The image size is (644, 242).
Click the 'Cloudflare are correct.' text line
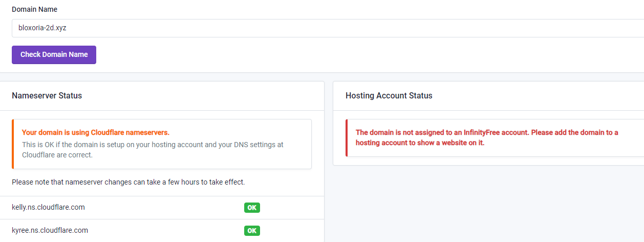tap(57, 155)
